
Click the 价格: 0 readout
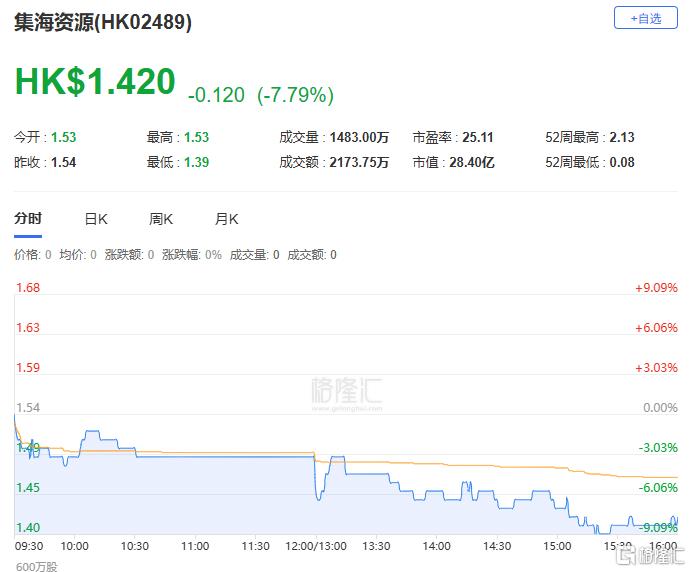(x=33, y=255)
